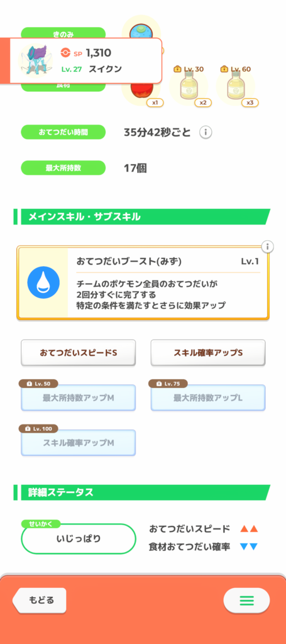Select the スキル確率アップS sub skill

[208, 353]
